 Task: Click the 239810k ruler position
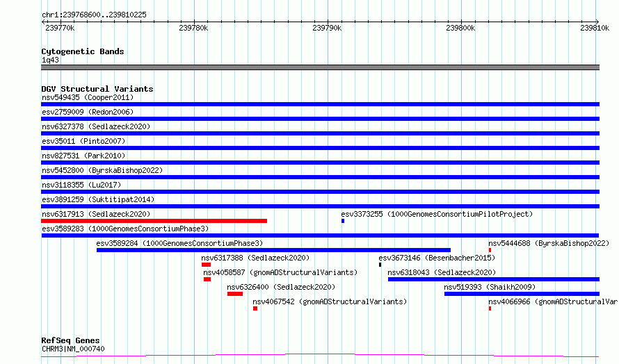(x=595, y=28)
